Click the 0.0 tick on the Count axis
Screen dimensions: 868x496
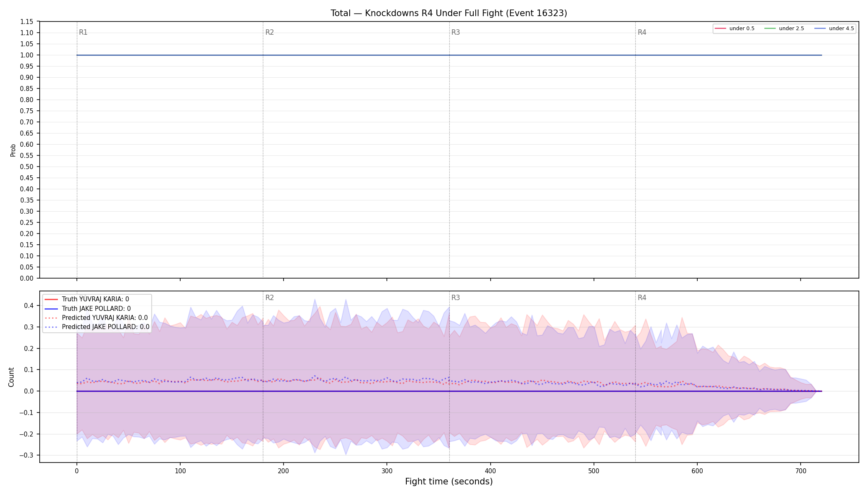pos(29,391)
